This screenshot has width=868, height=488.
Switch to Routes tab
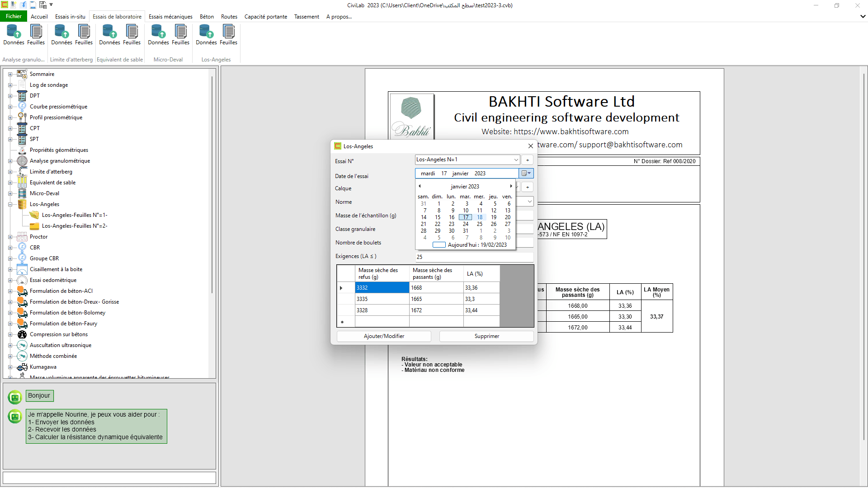[x=229, y=17]
